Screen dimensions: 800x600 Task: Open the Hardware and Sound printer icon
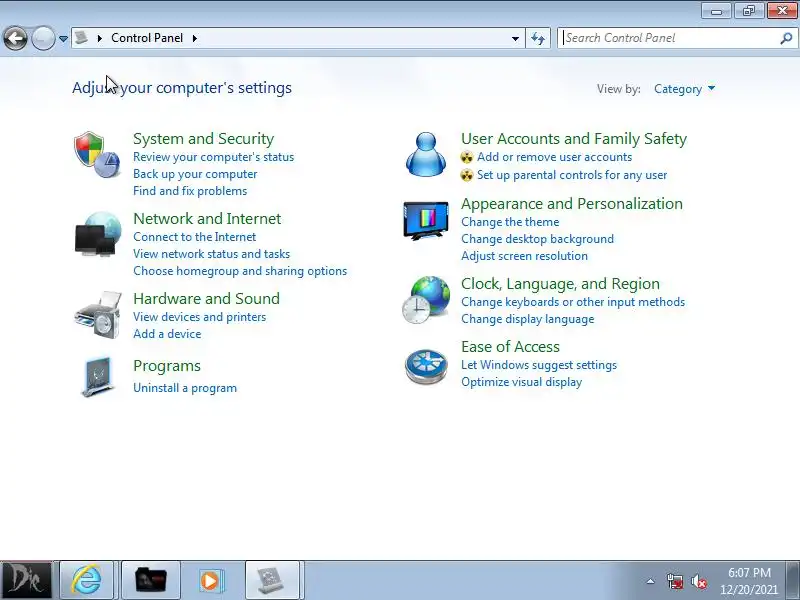click(98, 315)
